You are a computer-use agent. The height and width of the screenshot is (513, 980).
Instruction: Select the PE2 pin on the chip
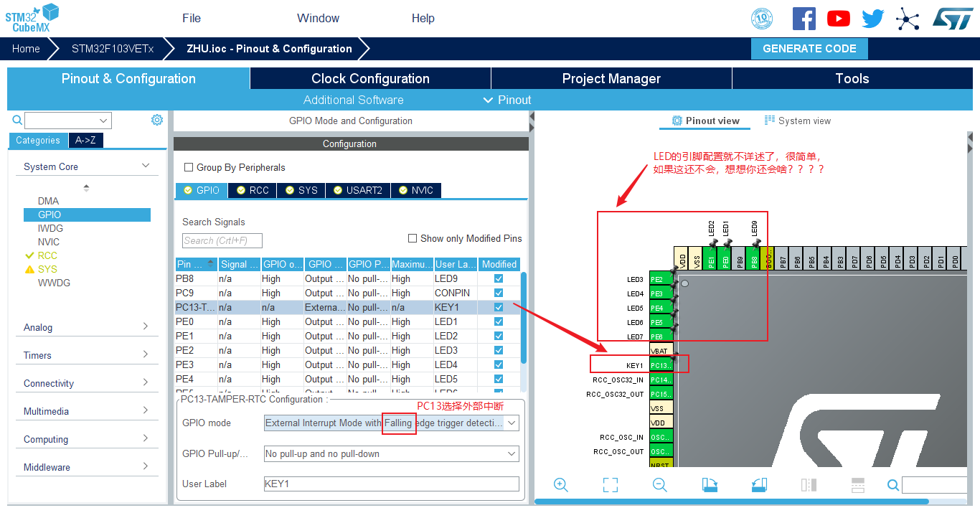coord(661,279)
